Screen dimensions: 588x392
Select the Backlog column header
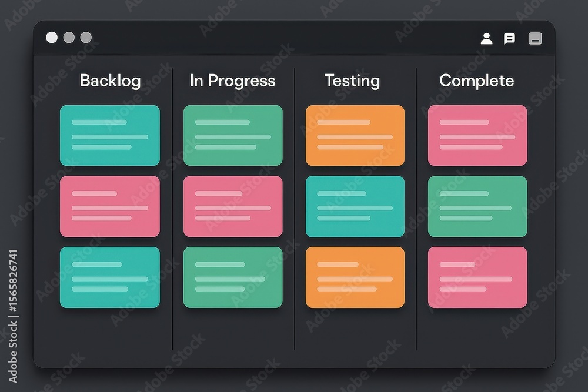(111, 81)
